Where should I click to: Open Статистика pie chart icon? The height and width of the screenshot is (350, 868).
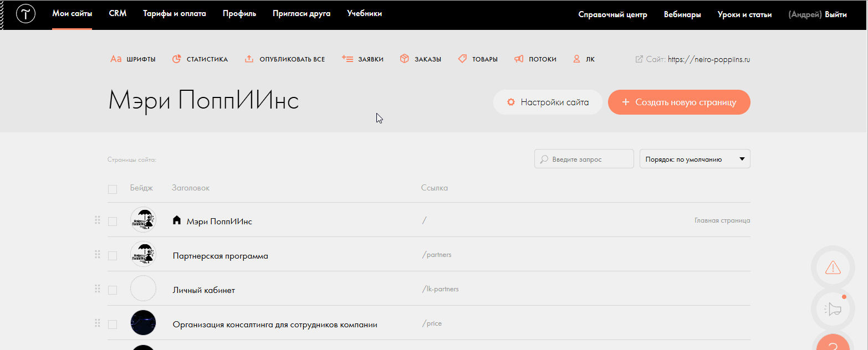[177, 59]
